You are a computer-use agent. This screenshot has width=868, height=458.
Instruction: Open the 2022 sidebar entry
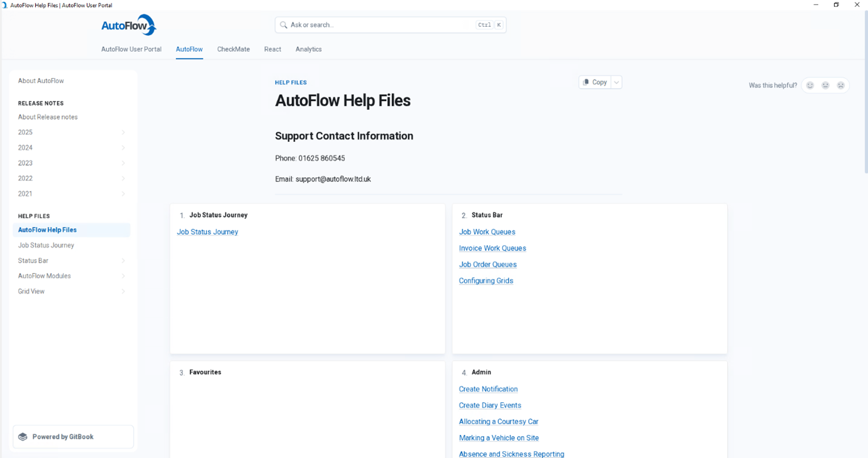[x=25, y=178]
